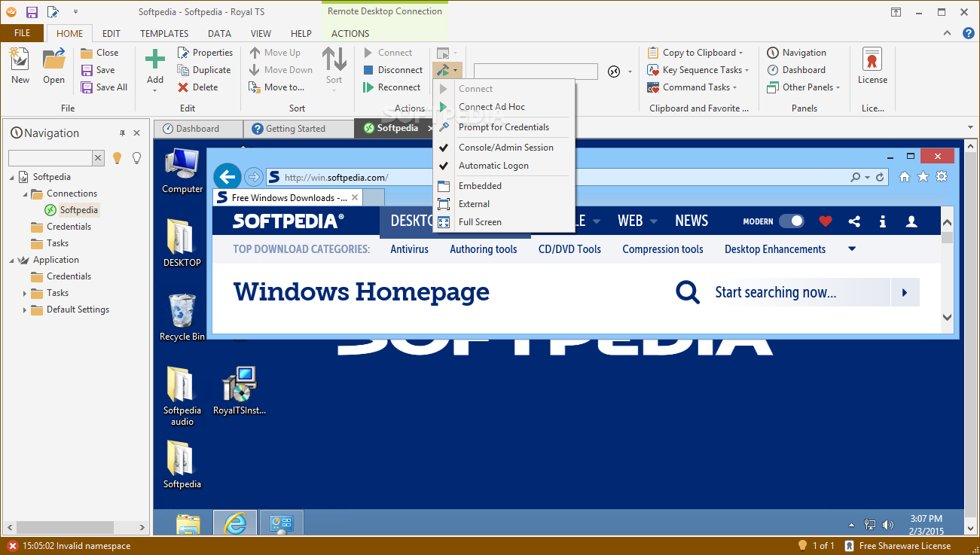980x555 pixels.
Task: Click the Authoring tools category link
Action: 484,249
